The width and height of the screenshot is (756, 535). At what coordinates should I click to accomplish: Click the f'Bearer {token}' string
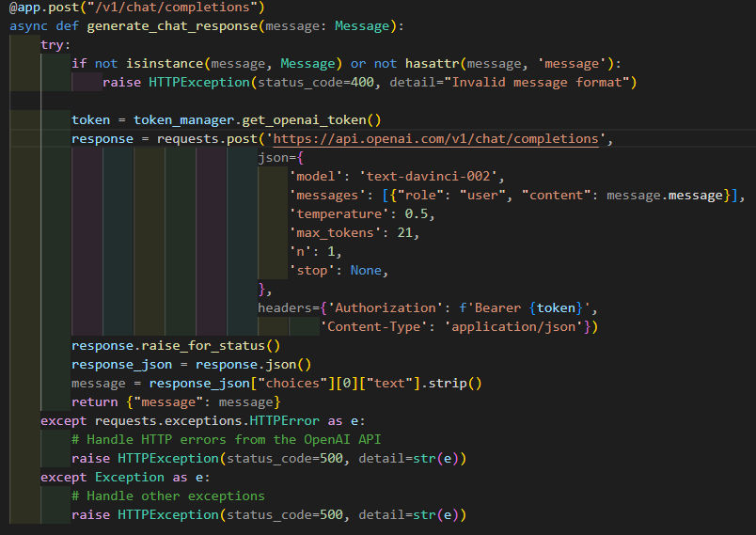(x=525, y=308)
